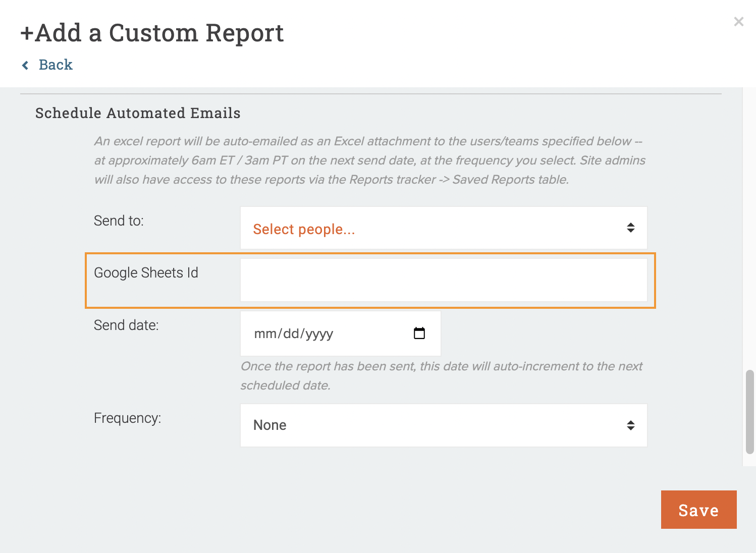Image resolution: width=756 pixels, height=553 pixels.
Task: Go back via the Back link text
Action: point(56,65)
